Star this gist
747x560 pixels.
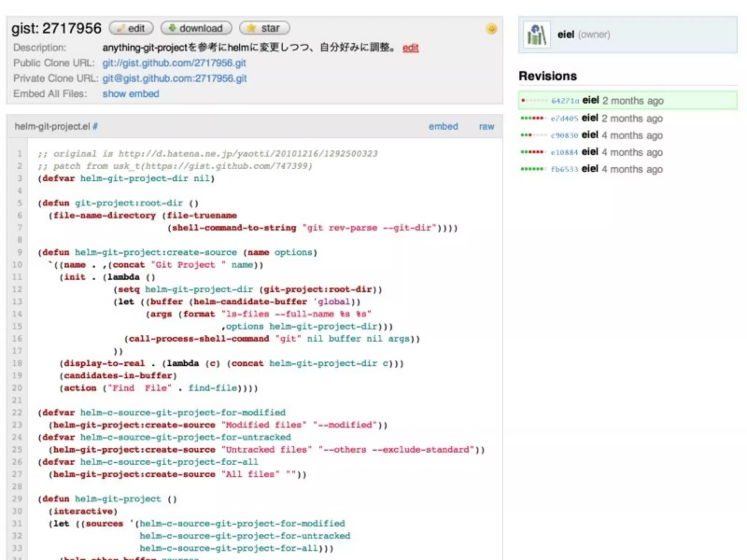[264, 28]
